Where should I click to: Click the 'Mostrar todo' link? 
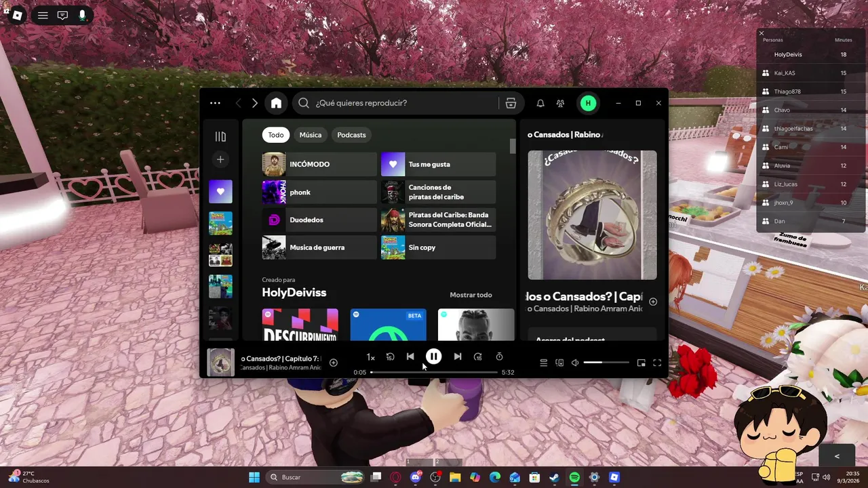(471, 295)
